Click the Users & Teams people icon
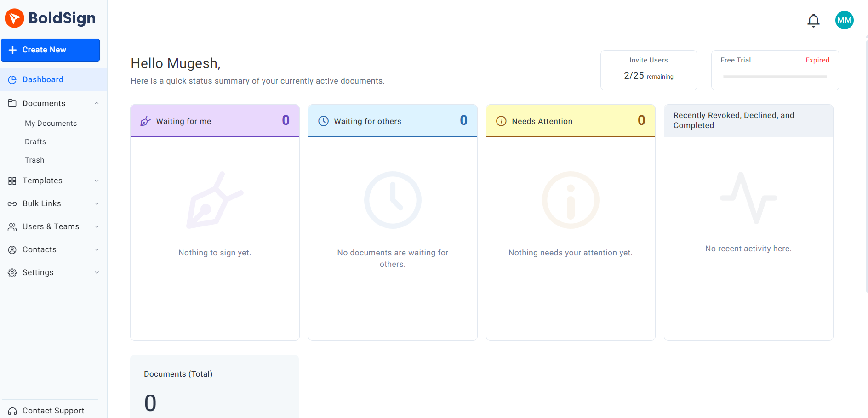Screen dimensions: 868x418 pyautogui.click(x=12, y=226)
